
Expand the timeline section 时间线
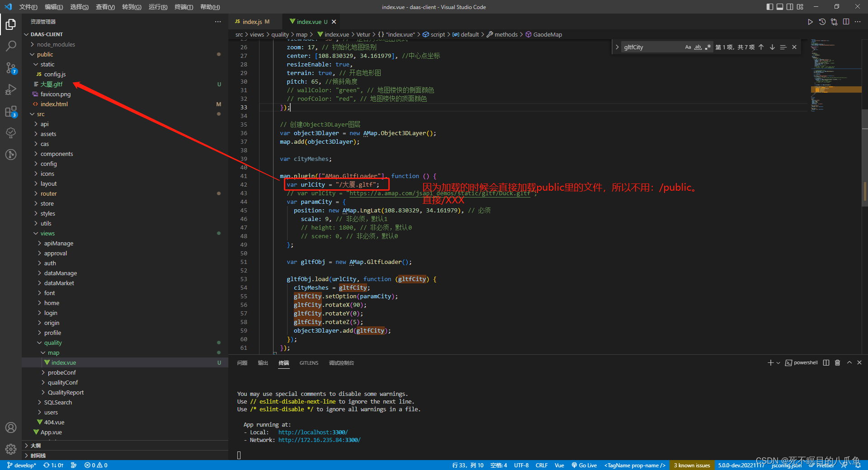tap(38, 456)
